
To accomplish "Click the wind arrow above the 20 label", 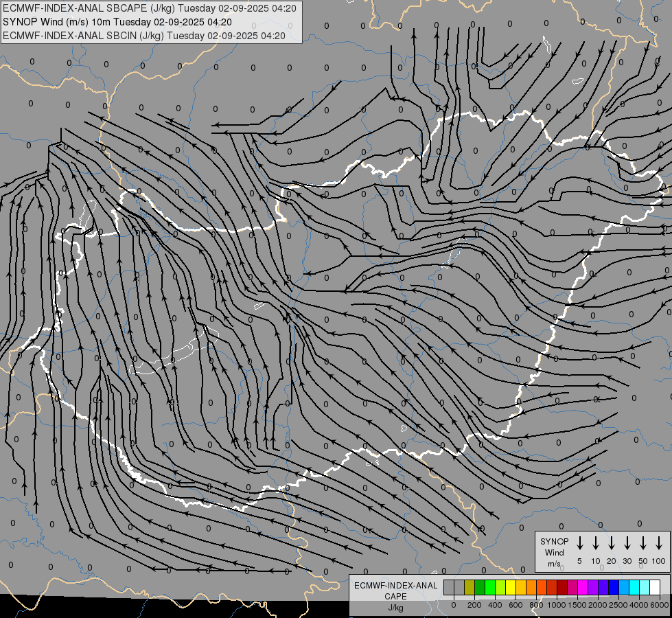I will click(x=612, y=543).
